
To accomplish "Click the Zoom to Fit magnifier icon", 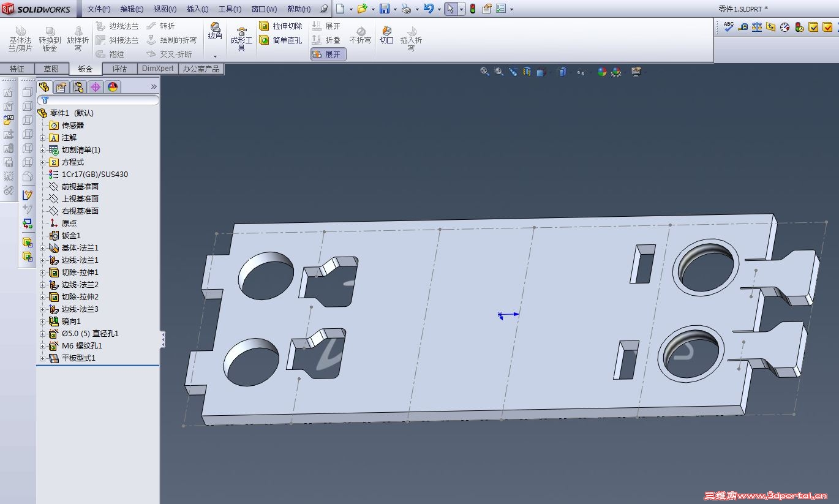I will [485, 72].
